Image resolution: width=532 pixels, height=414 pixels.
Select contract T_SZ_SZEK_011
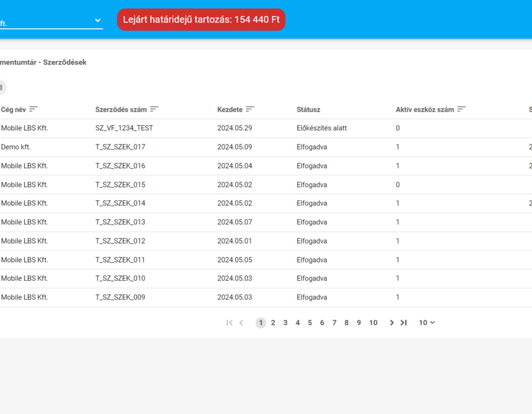[120, 260]
